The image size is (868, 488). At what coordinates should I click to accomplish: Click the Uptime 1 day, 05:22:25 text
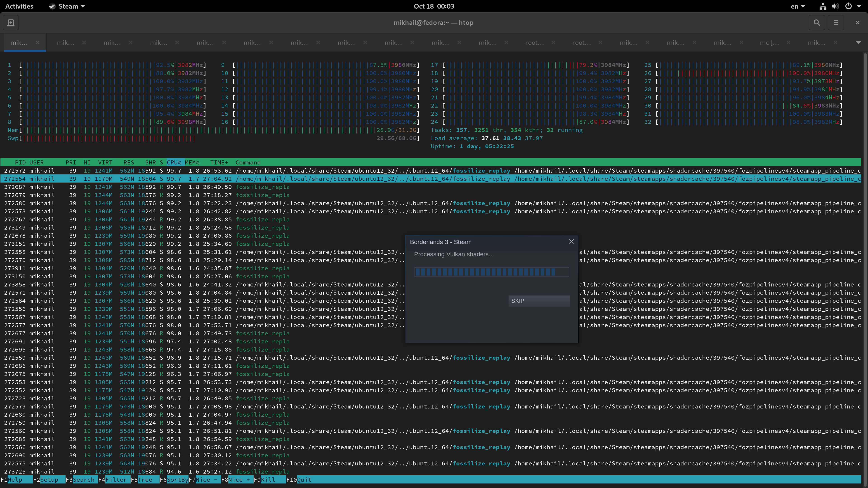472,146
